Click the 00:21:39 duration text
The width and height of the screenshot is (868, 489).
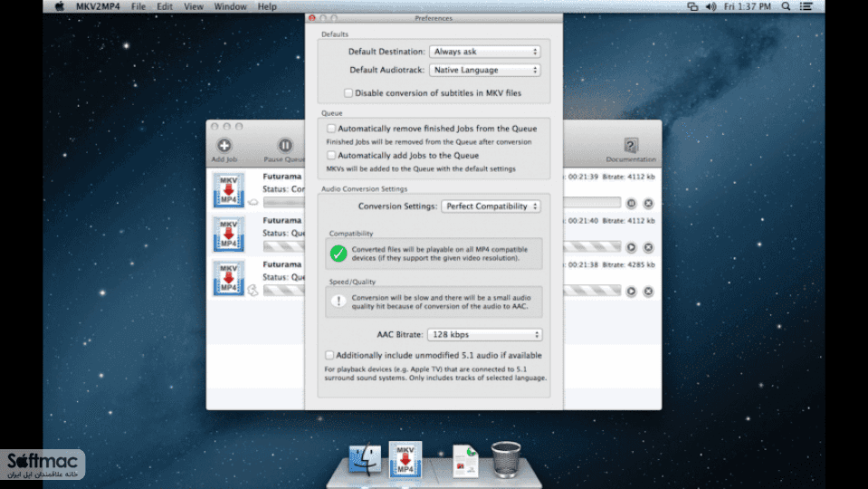[583, 177]
